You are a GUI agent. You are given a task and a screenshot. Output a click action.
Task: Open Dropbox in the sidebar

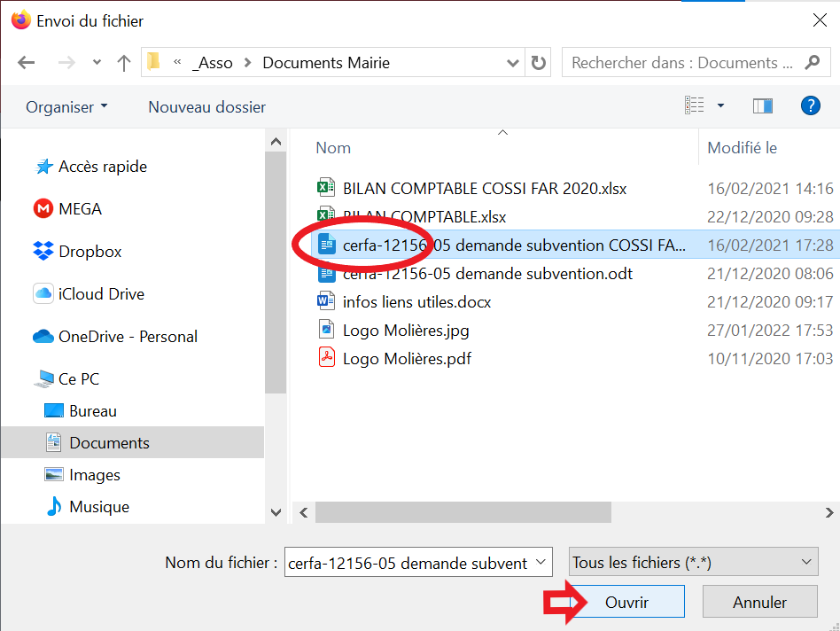(x=89, y=252)
